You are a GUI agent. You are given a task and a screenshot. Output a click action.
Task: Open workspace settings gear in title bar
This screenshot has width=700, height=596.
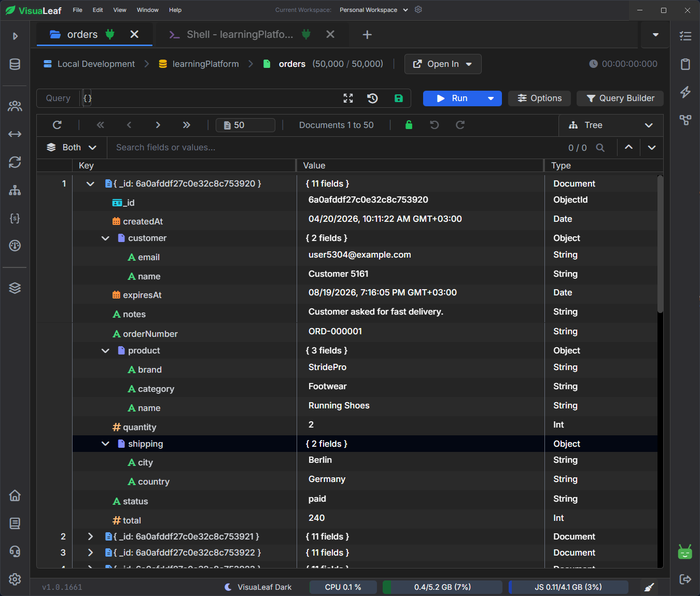pyautogui.click(x=418, y=10)
